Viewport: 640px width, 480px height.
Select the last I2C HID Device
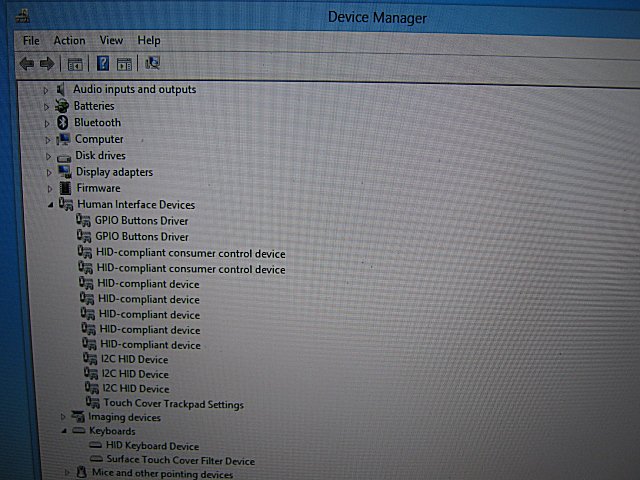click(x=136, y=389)
